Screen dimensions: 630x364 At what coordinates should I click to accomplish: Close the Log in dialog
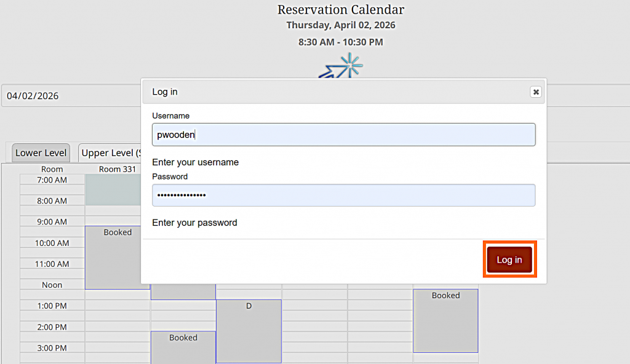click(x=536, y=92)
